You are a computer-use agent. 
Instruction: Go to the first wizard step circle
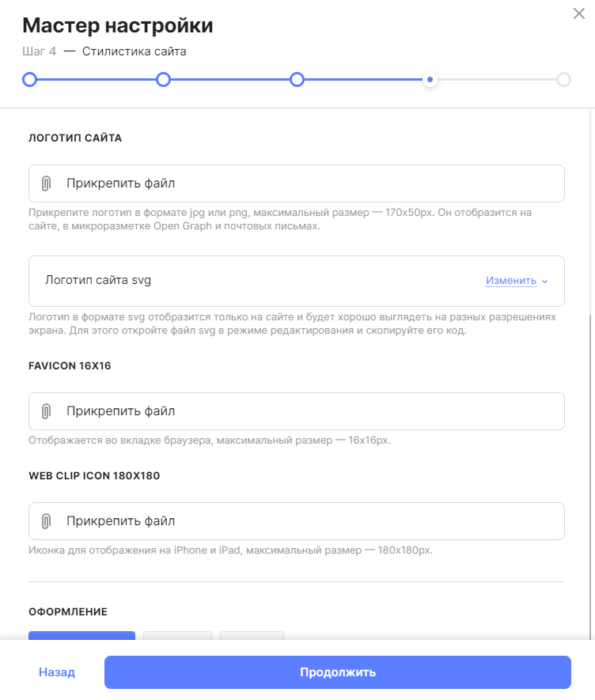coord(29,79)
